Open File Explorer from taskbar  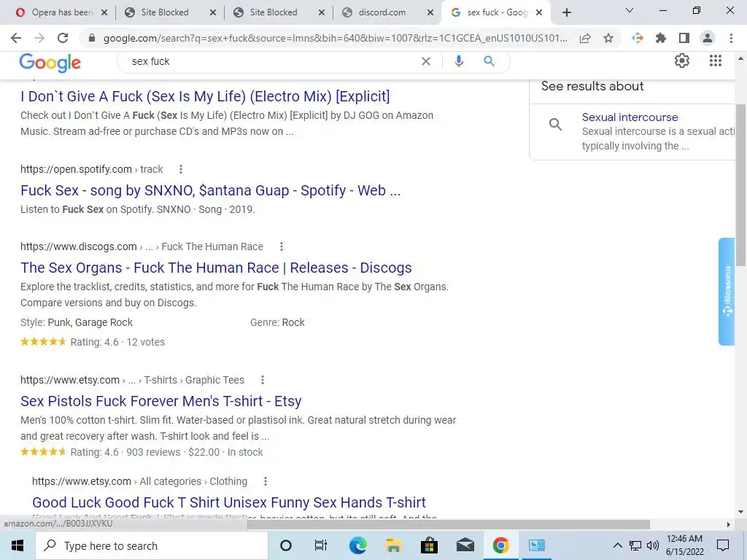click(x=393, y=545)
